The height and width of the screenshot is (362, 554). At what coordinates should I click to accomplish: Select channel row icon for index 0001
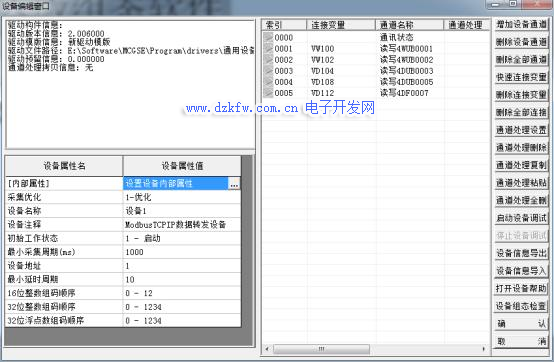pos(268,48)
